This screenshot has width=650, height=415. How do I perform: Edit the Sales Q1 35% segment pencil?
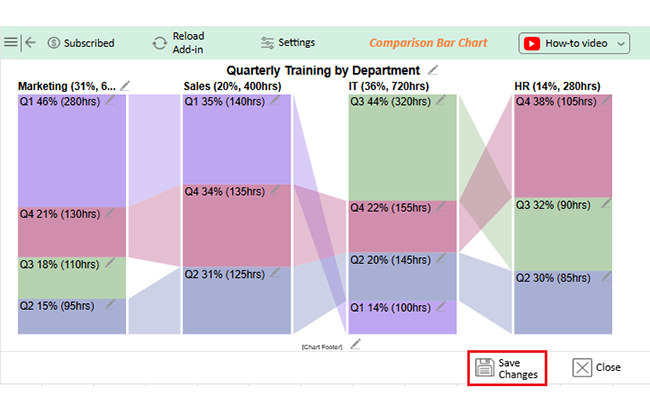point(276,101)
